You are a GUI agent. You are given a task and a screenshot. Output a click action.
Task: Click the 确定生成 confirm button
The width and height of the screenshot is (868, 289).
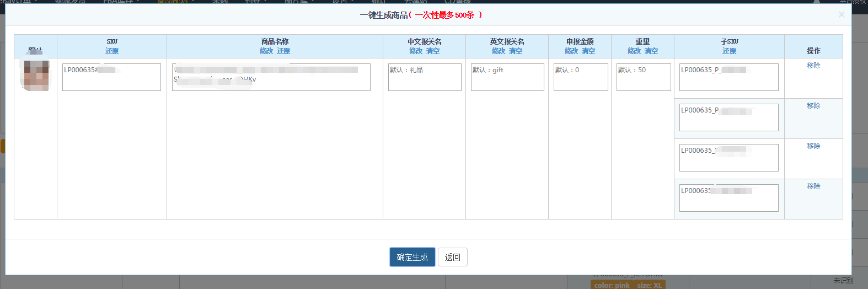pyautogui.click(x=412, y=257)
